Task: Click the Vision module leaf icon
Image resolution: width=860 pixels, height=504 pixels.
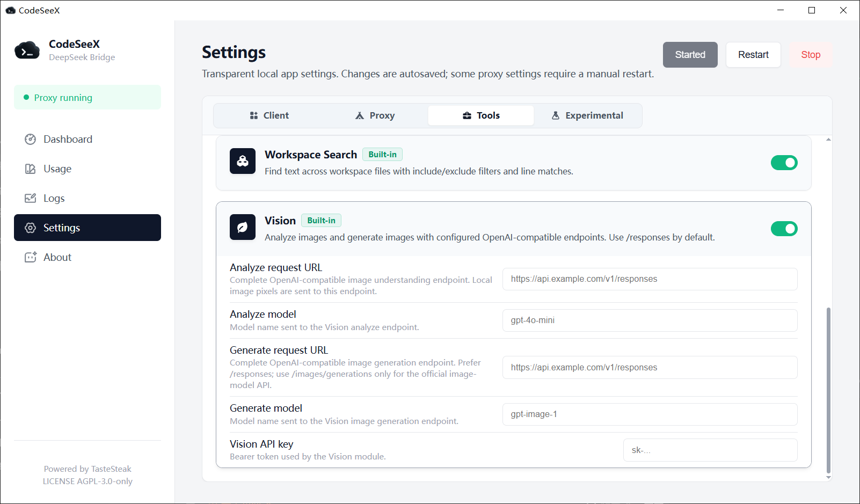Action: 243,227
